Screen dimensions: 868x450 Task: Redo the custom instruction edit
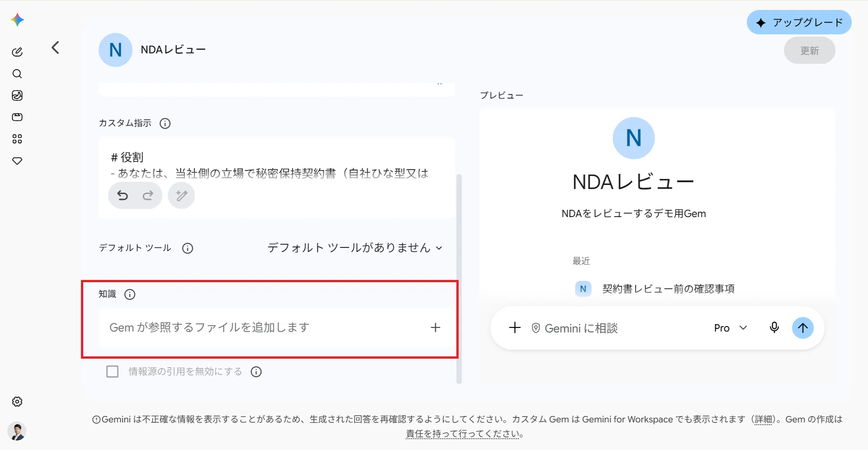(148, 195)
